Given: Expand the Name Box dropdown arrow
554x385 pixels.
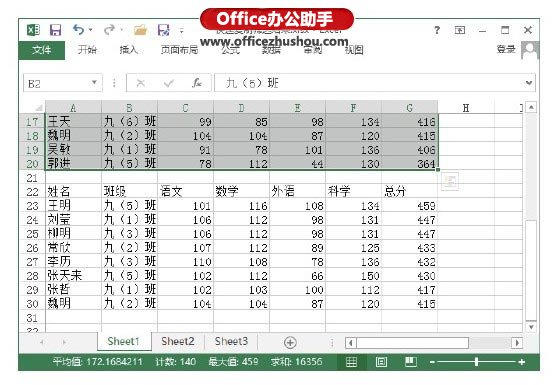Looking at the screenshot, I should (94, 83).
